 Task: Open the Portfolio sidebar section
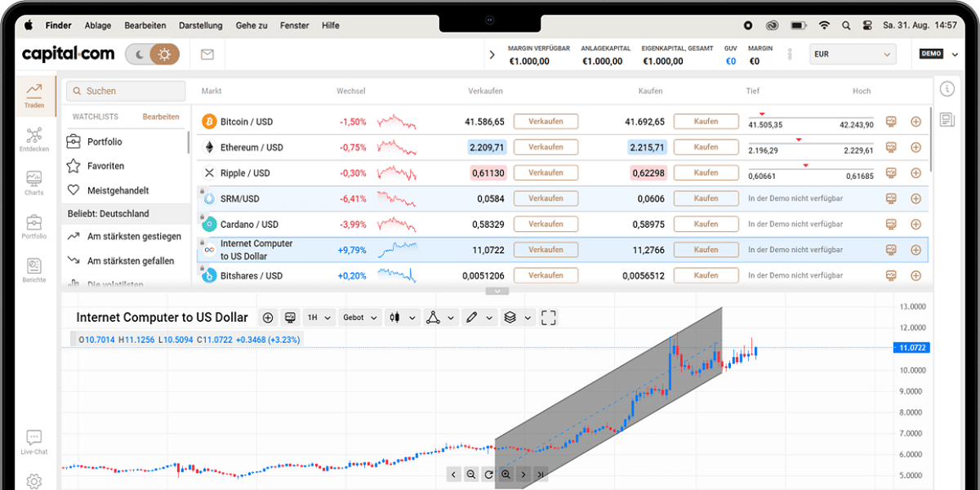pyautogui.click(x=34, y=227)
